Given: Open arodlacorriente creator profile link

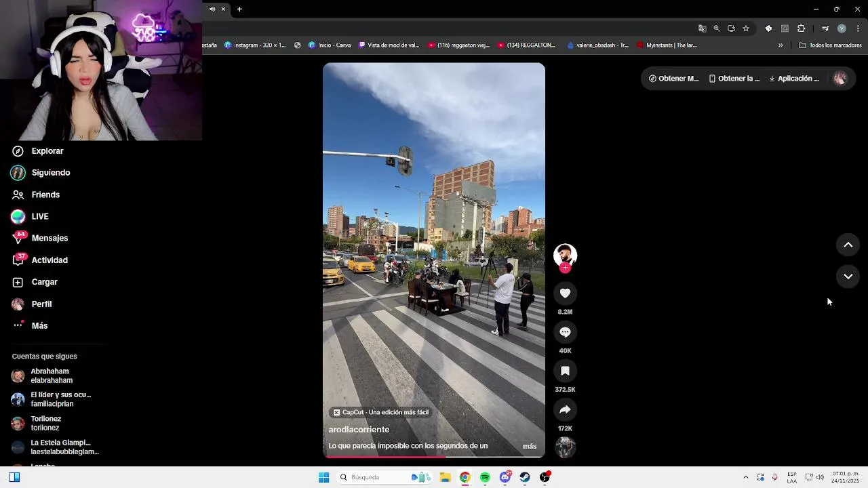Looking at the screenshot, I should pyautogui.click(x=359, y=430).
